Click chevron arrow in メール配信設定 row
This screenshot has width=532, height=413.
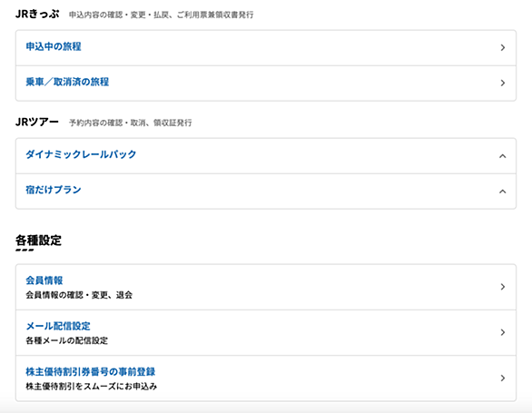click(503, 332)
